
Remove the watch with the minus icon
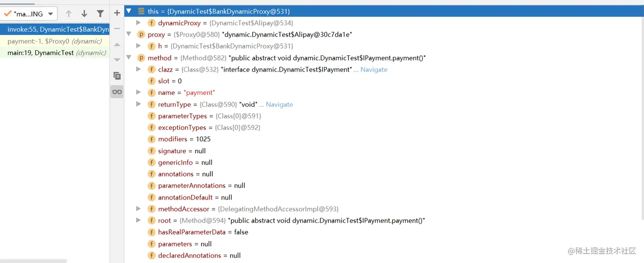pyautogui.click(x=117, y=29)
